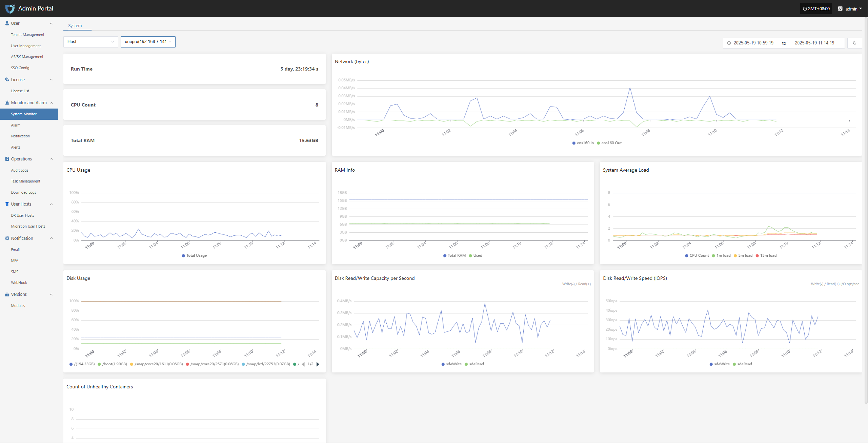Collapse the Operations menu section
The height and width of the screenshot is (443, 868).
pyautogui.click(x=52, y=159)
